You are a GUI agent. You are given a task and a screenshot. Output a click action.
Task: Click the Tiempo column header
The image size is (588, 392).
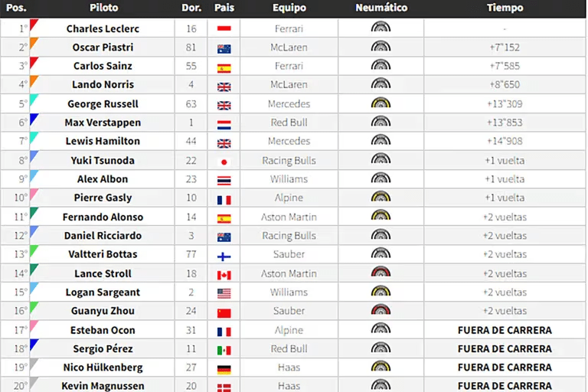505,8
